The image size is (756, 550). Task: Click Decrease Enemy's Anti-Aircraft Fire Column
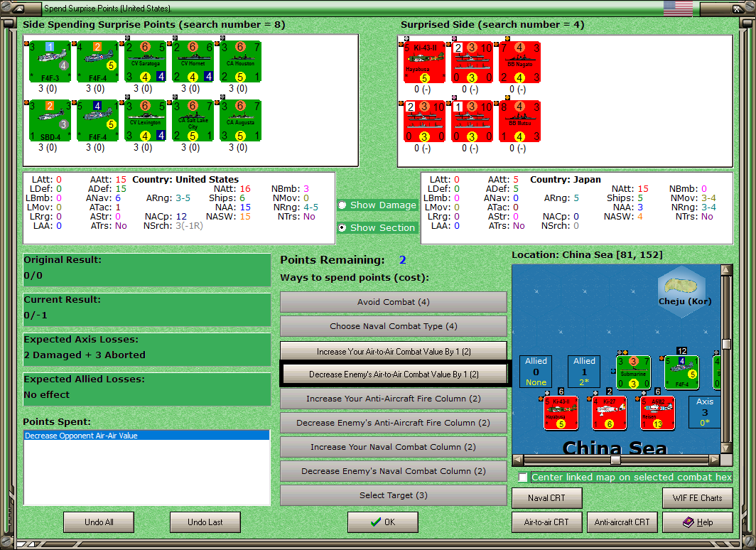pyautogui.click(x=393, y=423)
